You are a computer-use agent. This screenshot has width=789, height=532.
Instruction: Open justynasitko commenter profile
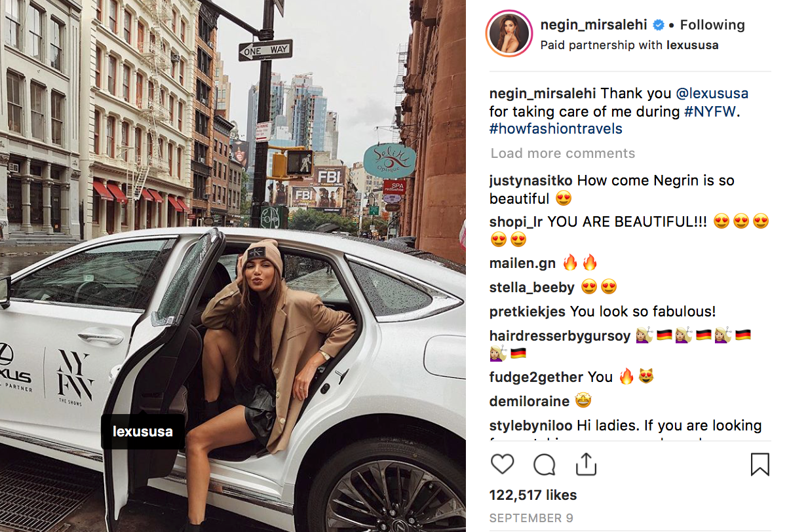coord(531,181)
